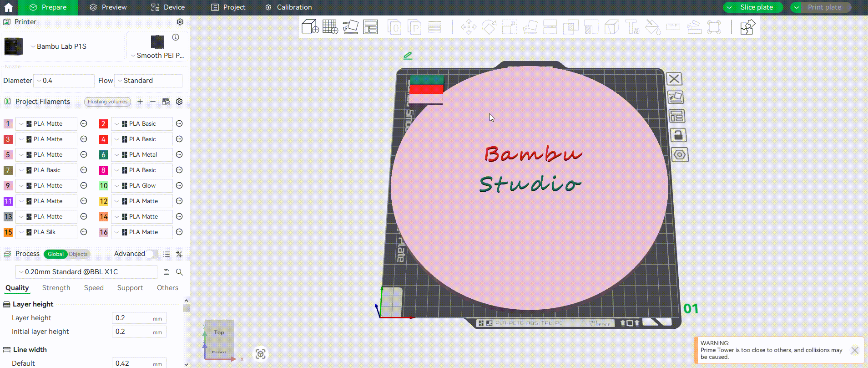868x368 pixels.
Task: Open plate settings hexagon icon
Action: pos(680,155)
